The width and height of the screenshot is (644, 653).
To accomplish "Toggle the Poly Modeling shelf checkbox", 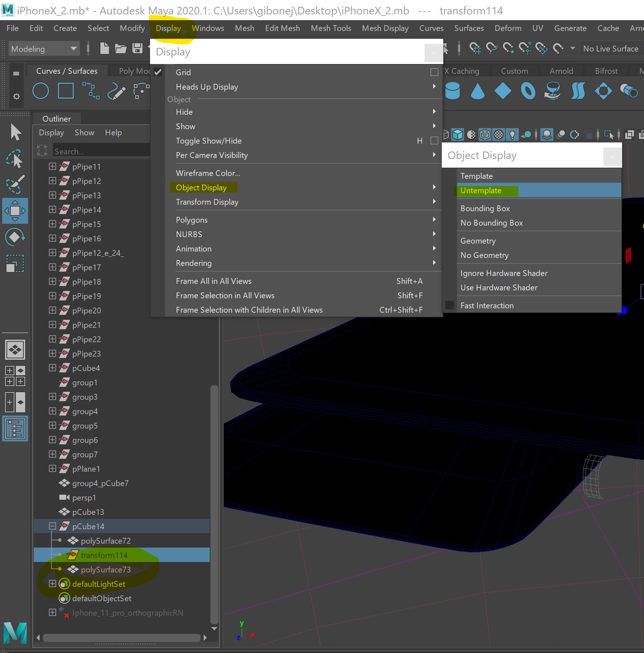I will coord(158,71).
